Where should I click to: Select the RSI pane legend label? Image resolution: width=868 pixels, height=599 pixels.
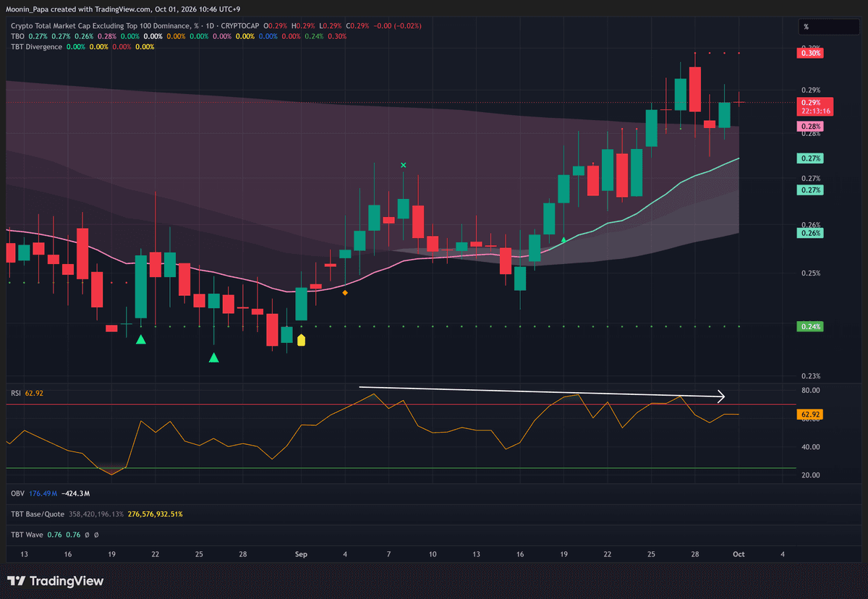[16, 393]
